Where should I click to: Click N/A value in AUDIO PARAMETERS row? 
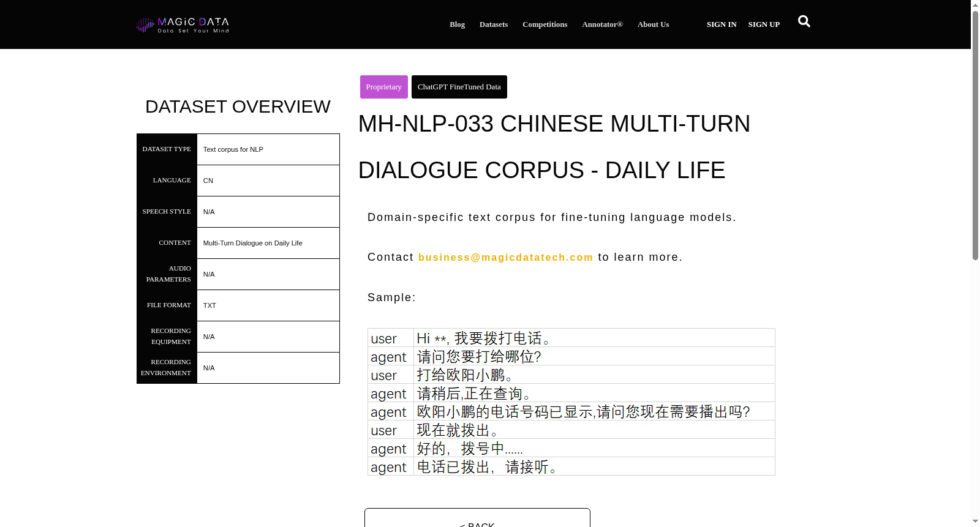click(209, 274)
